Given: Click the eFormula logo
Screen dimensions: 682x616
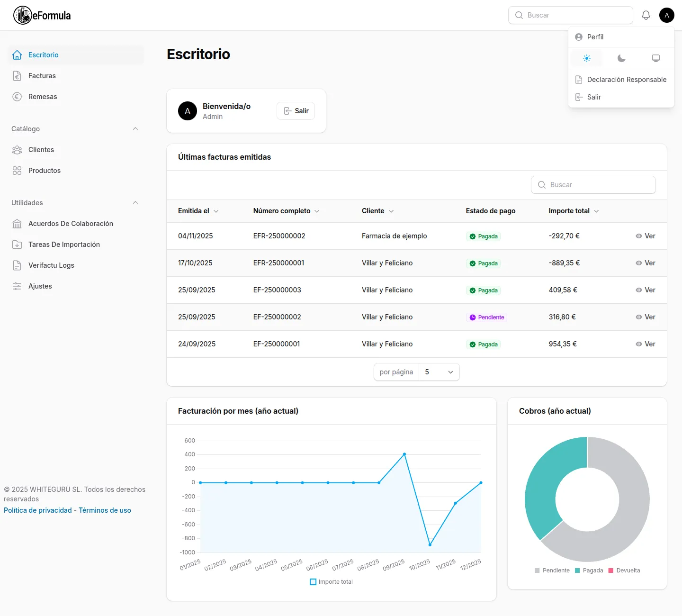Looking at the screenshot, I should coord(42,15).
